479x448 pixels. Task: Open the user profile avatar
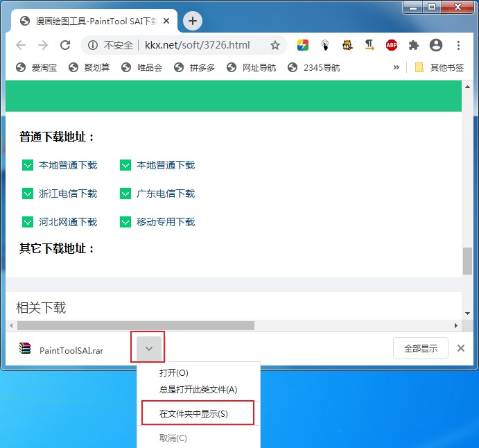[436, 45]
